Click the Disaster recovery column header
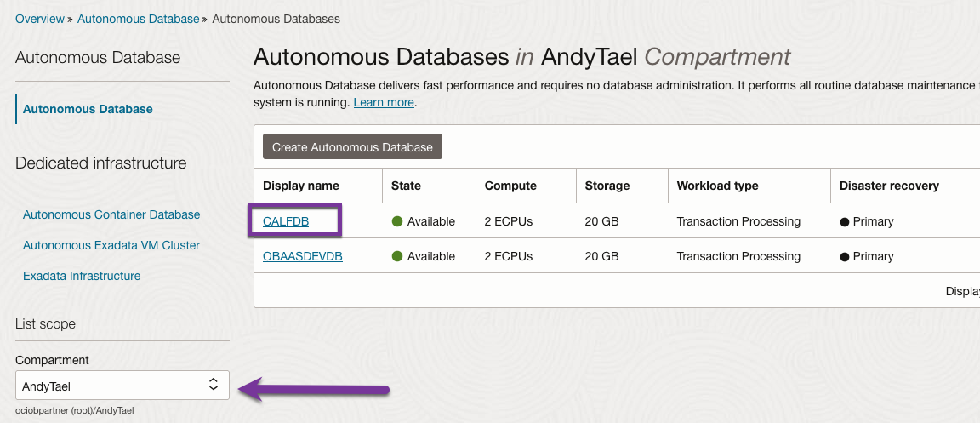980x423 pixels. tap(889, 186)
